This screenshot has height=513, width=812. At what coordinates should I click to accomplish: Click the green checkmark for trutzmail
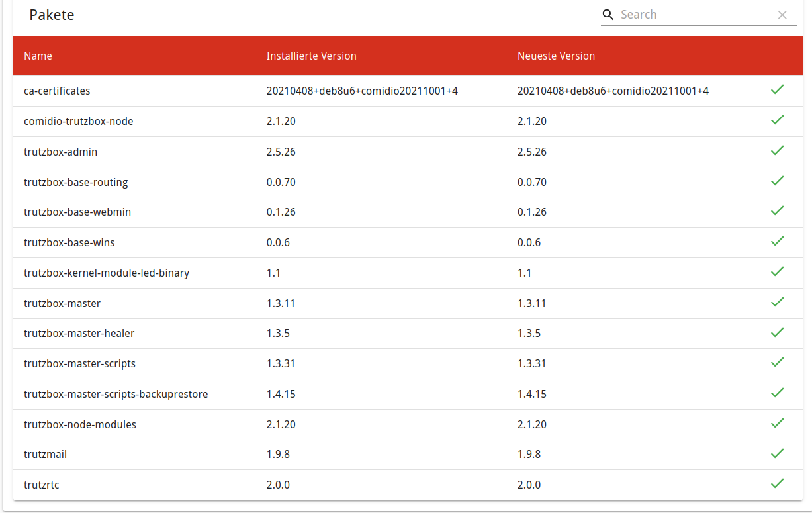click(x=777, y=453)
